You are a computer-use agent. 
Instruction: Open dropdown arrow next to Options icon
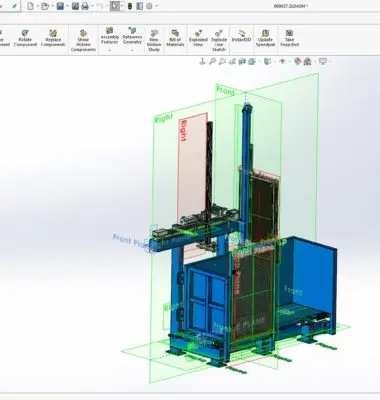point(156,6)
